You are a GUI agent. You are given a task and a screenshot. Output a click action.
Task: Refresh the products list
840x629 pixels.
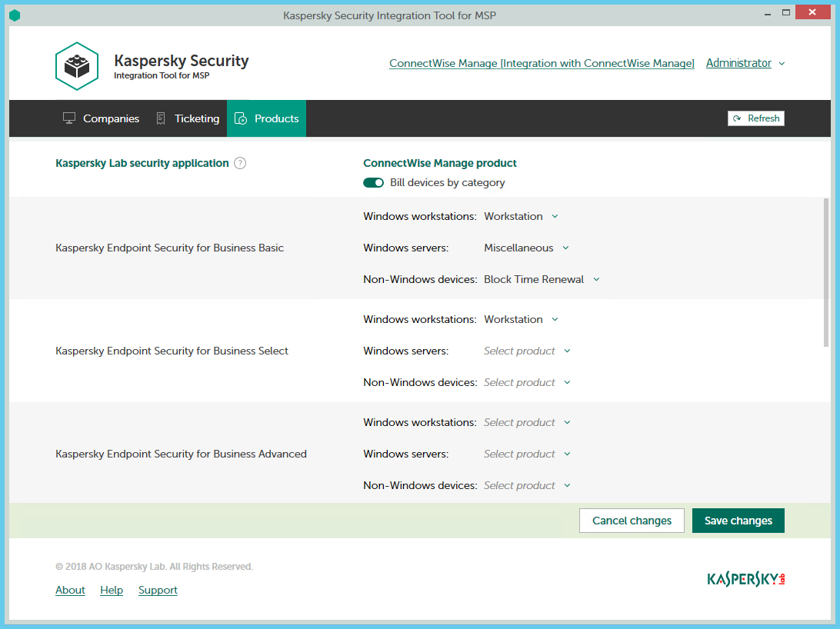755,118
